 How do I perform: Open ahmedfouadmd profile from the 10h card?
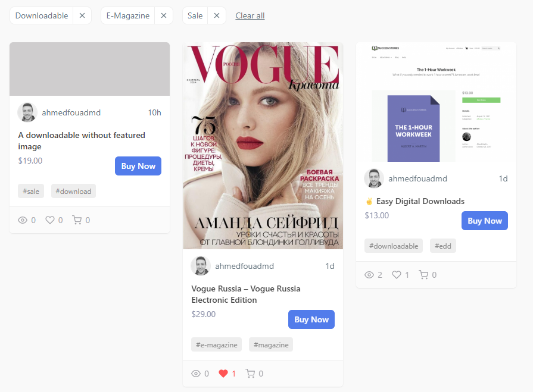click(x=71, y=112)
